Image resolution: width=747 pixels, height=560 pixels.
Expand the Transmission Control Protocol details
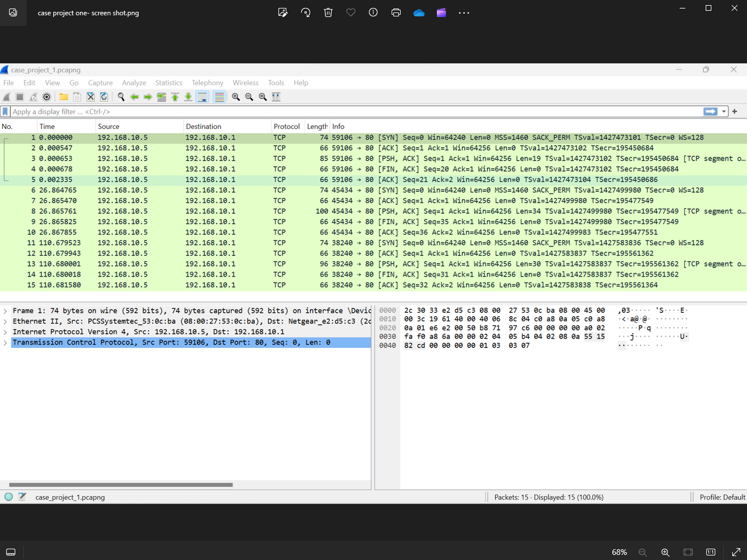point(5,342)
